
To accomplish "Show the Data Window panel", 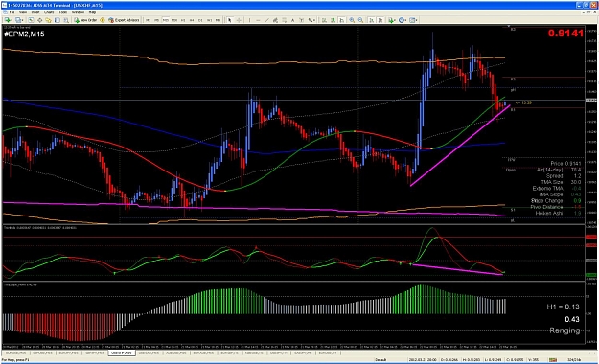I will tap(39, 20).
